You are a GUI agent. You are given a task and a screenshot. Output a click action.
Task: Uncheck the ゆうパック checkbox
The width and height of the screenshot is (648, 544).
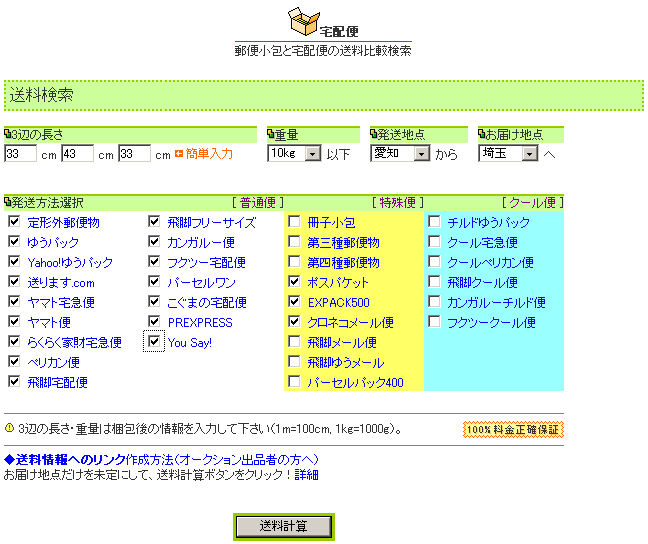tap(14, 242)
